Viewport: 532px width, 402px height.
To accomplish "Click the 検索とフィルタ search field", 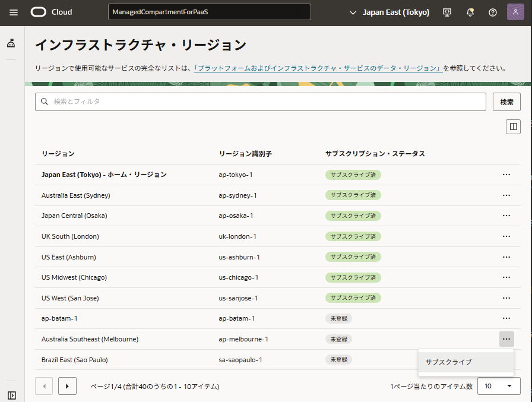I will point(261,102).
